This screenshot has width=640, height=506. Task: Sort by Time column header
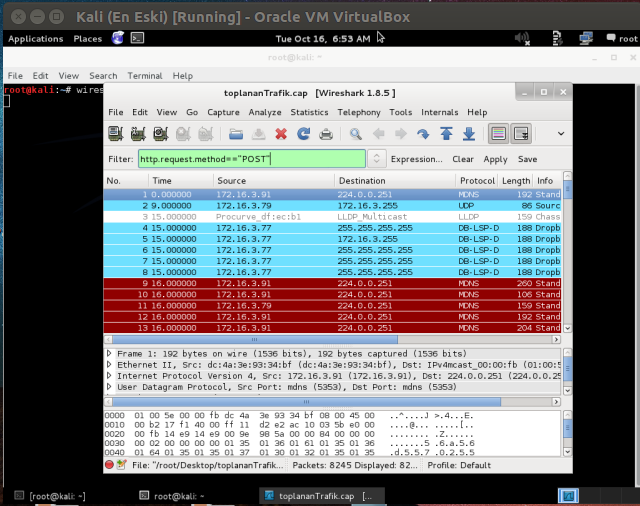tap(181, 181)
